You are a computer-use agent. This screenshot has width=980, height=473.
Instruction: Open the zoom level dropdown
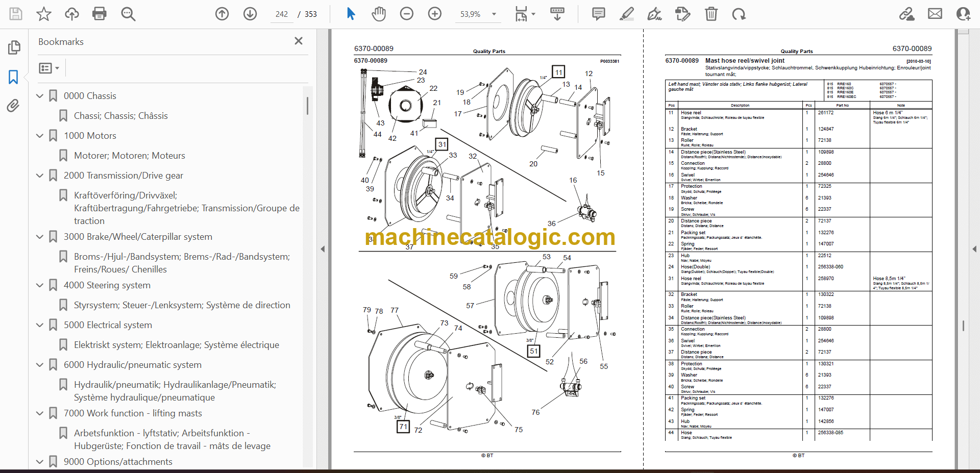click(x=494, y=14)
